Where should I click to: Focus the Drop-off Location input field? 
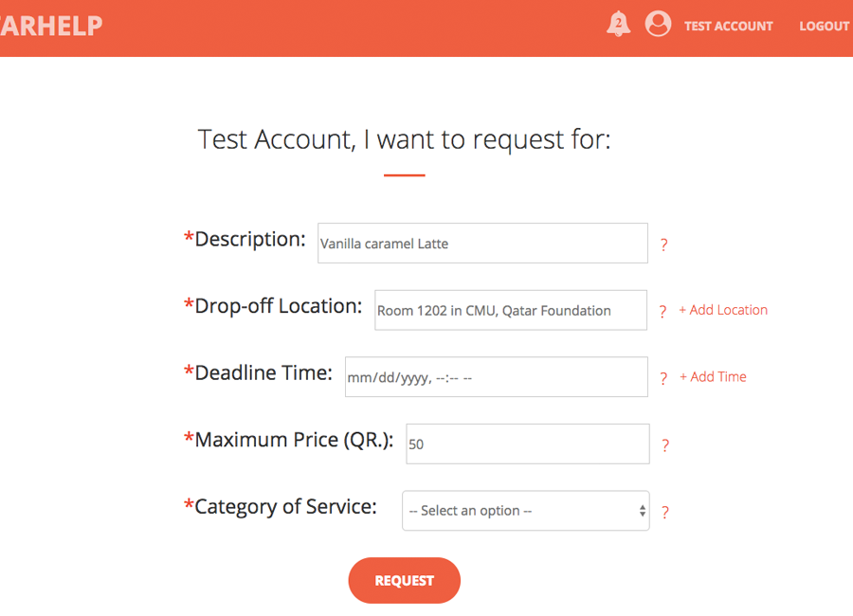coord(511,310)
